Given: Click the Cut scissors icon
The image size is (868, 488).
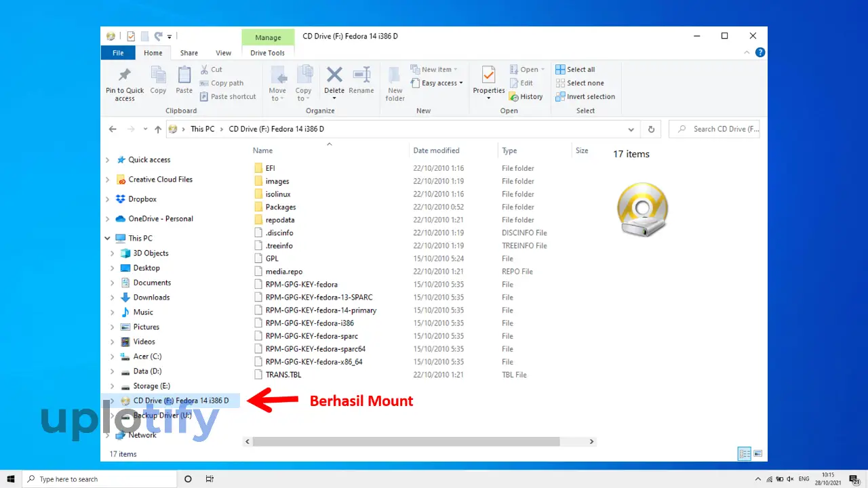Looking at the screenshot, I should [205, 69].
